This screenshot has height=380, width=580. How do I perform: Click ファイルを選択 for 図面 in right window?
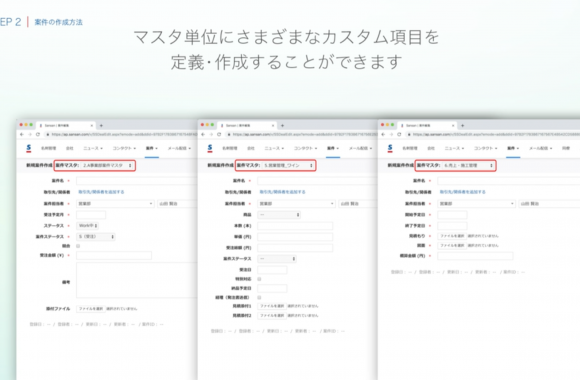pos(452,245)
